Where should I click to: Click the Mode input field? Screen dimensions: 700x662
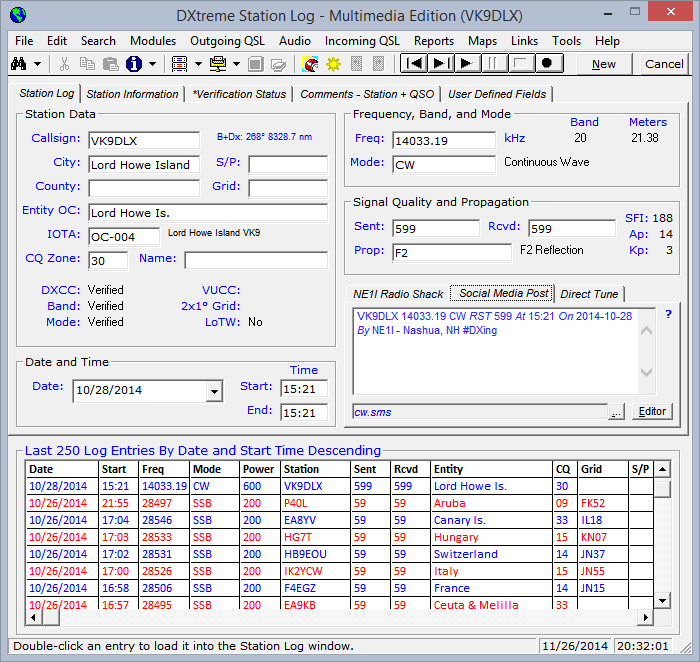[444, 165]
